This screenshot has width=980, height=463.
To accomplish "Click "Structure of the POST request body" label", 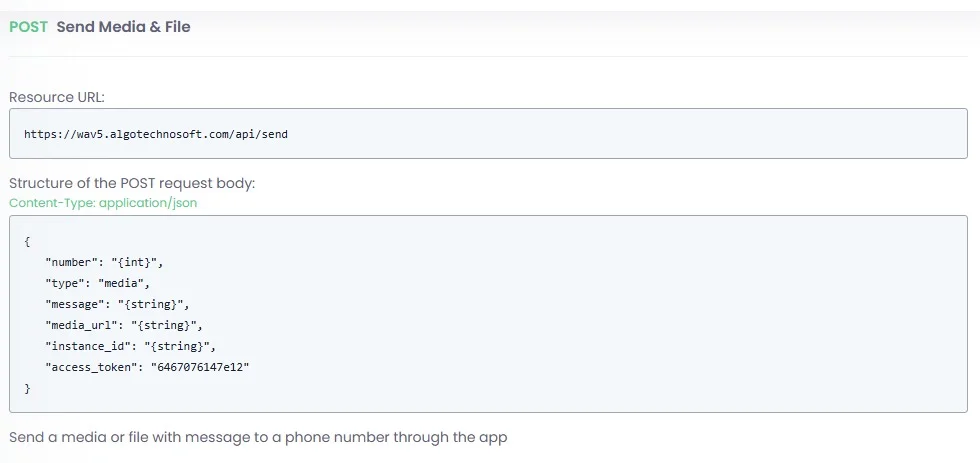I will (x=132, y=184).
